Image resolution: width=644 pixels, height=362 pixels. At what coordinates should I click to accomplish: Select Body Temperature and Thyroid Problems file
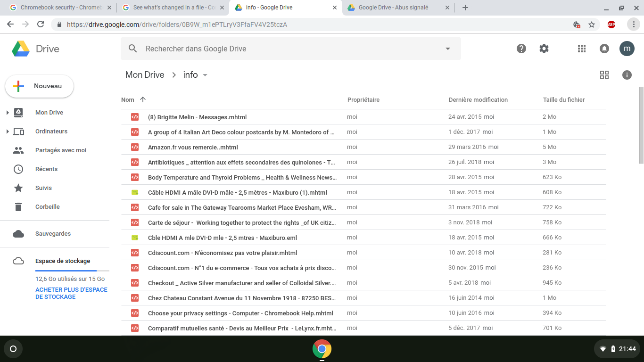363,177
